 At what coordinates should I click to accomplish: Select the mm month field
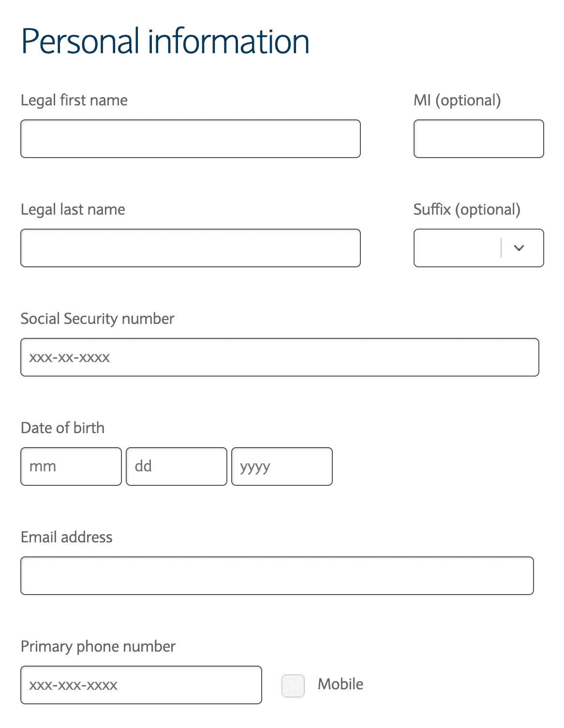71,466
